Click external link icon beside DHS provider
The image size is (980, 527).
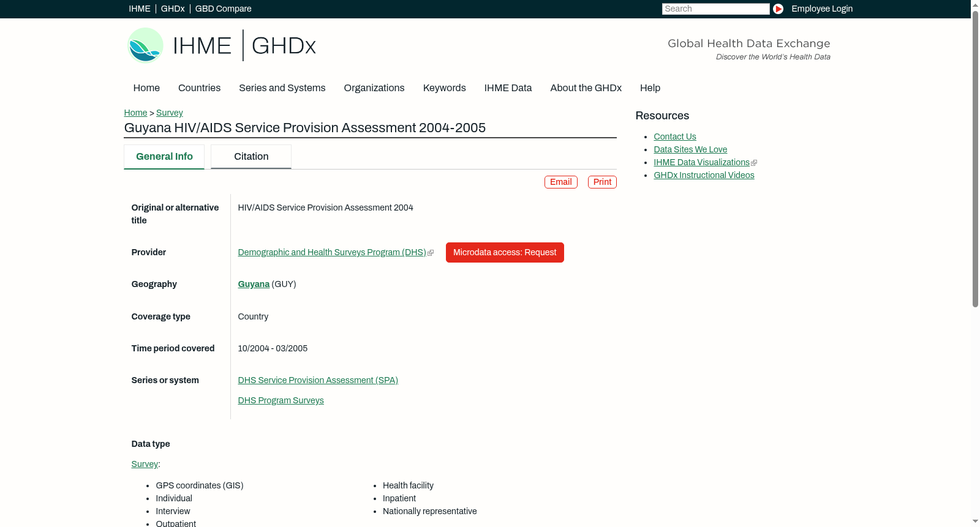[431, 253]
